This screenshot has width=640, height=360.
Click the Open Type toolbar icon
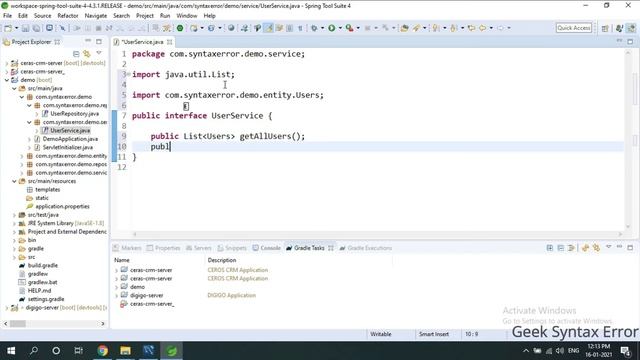click(x=404, y=28)
